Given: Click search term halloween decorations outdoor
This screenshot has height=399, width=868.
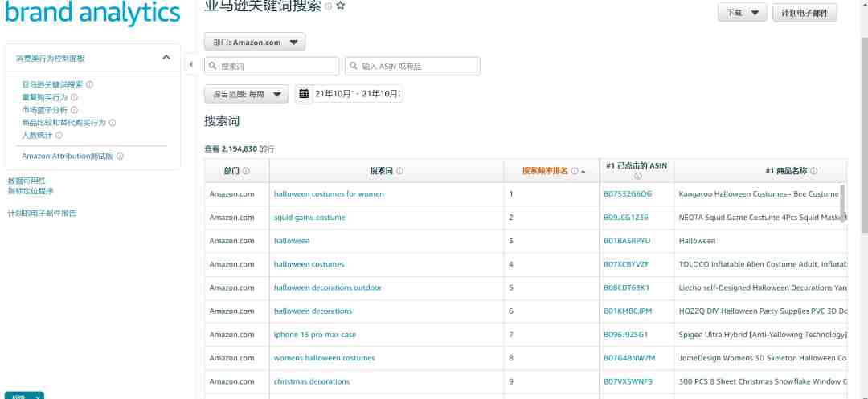Looking at the screenshot, I should pos(328,287).
